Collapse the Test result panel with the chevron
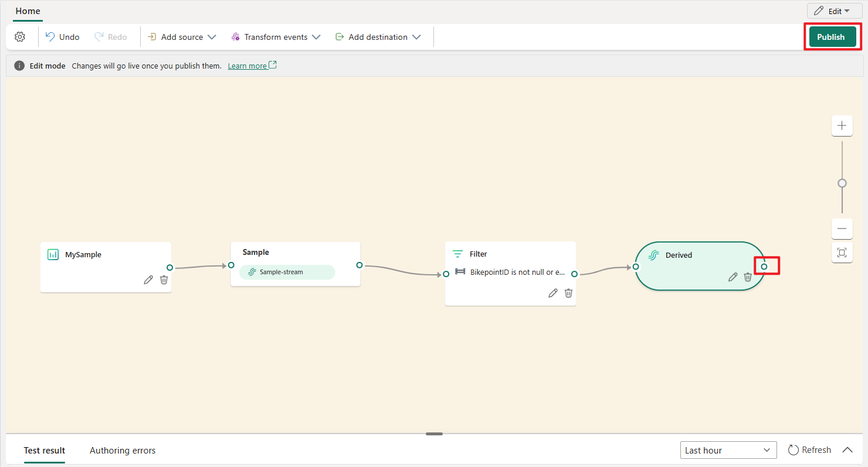Viewport: 868px width, 467px height. [847, 449]
